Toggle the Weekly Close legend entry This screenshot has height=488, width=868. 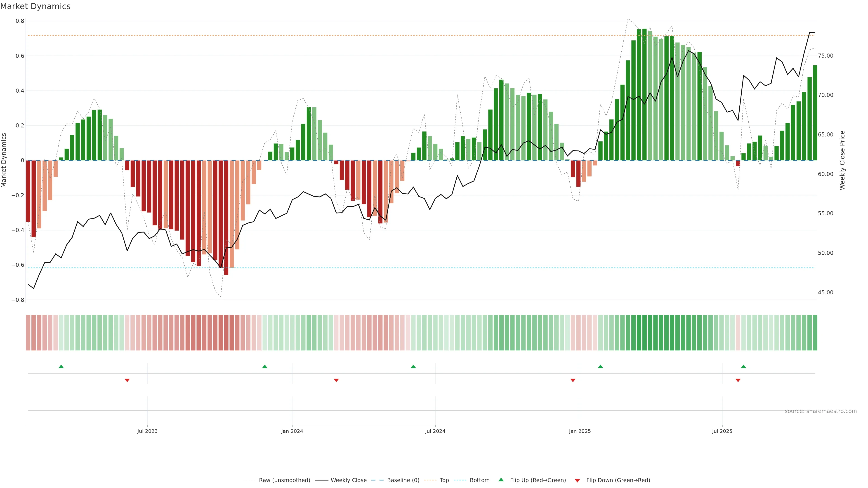click(348, 480)
